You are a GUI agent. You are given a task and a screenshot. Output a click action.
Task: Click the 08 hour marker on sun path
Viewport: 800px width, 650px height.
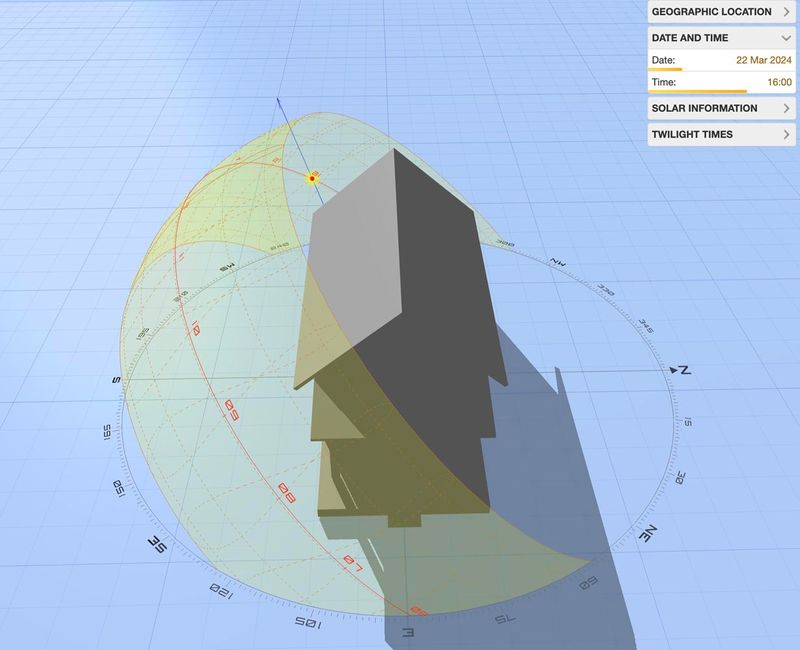pos(287,493)
